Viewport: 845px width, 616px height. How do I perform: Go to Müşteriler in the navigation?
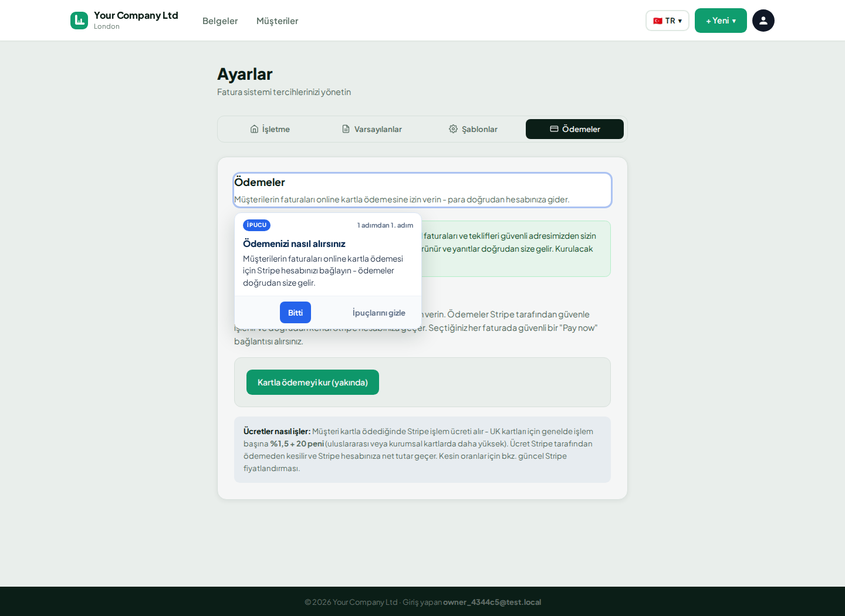tap(277, 21)
